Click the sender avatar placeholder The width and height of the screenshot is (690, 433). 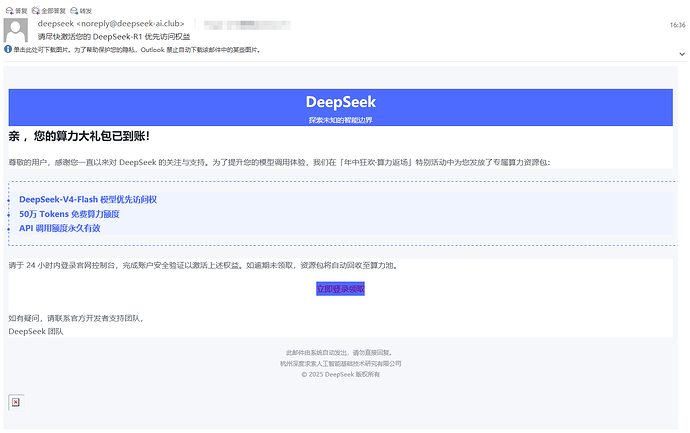[16, 30]
